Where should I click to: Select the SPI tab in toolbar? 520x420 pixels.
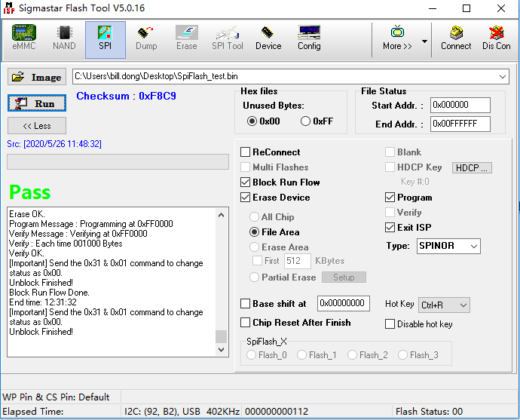[106, 38]
